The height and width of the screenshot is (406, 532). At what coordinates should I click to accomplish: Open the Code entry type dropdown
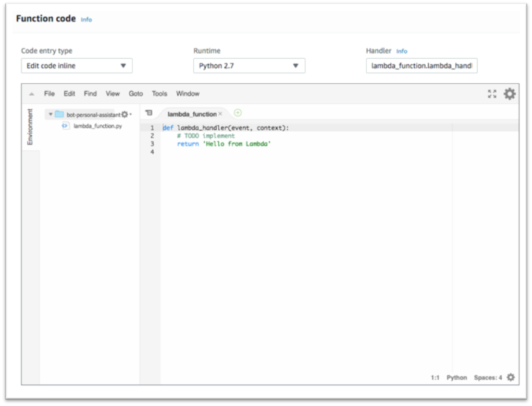77,66
